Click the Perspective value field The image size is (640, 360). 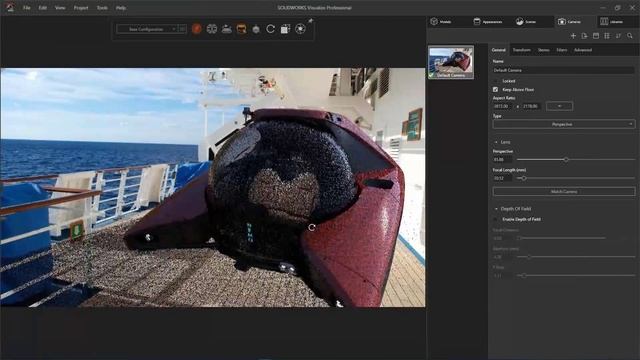[x=502, y=160]
